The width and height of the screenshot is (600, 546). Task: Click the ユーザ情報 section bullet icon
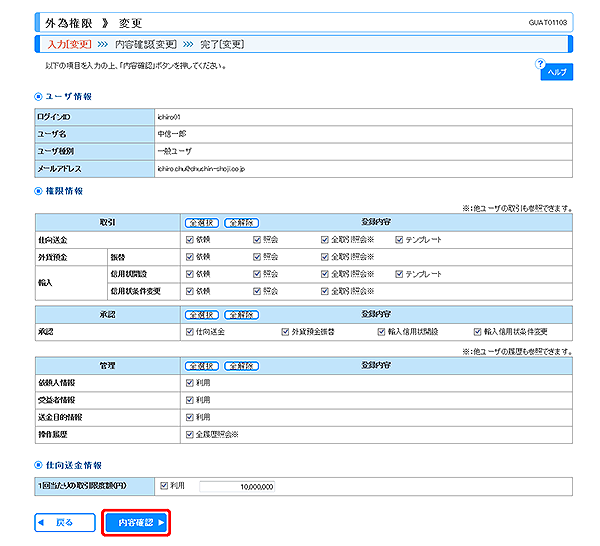coord(38,97)
